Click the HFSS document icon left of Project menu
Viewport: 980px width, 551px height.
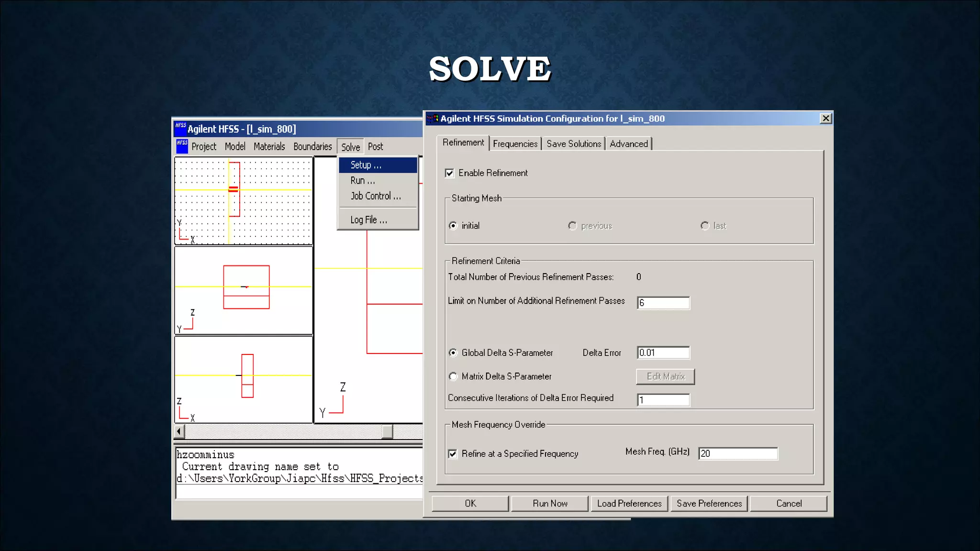[x=182, y=146]
